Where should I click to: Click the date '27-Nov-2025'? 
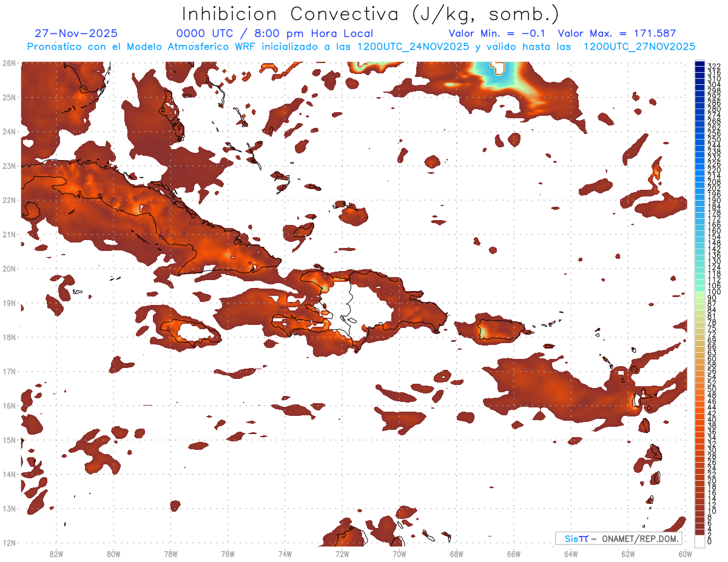76,33
